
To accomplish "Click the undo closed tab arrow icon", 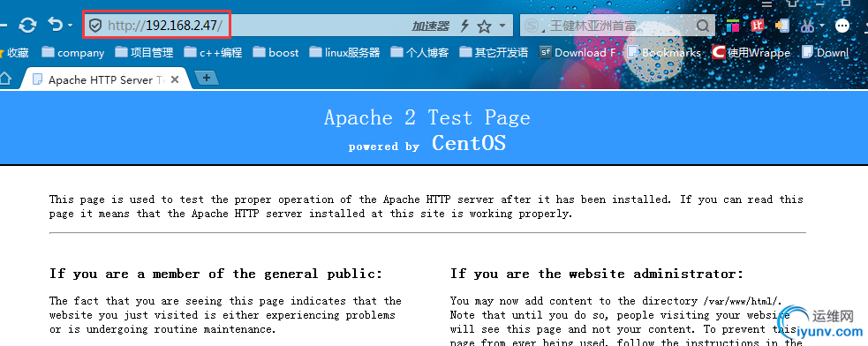I will 56,25.
